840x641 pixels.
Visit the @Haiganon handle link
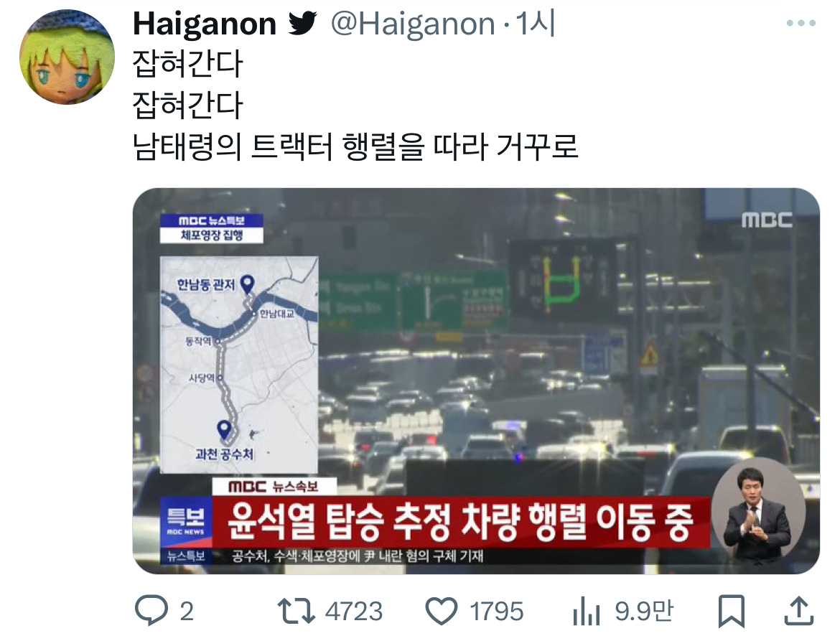(x=413, y=24)
